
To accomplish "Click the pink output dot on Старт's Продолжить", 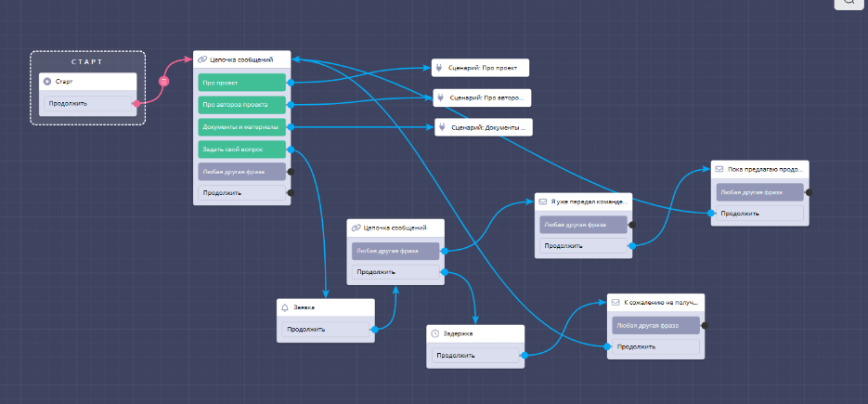I will tap(137, 103).
